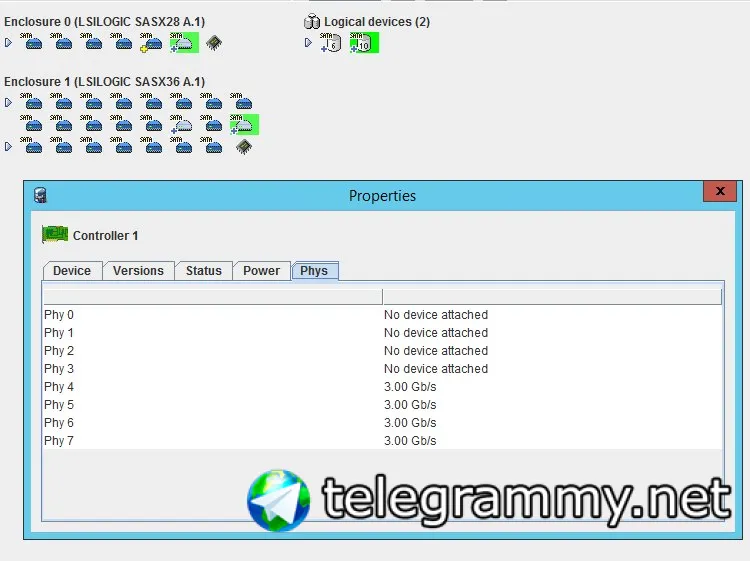Select Enclosure 0 drive with yellow plus
Image resolution: width=750 pixels, height=561 pixels.
[x=151, y=42]
